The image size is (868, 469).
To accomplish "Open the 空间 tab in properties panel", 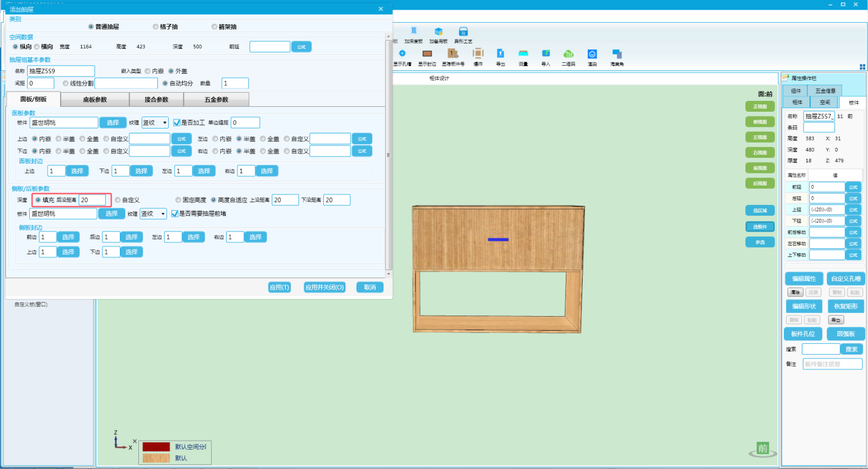I will tap(825, 102).
